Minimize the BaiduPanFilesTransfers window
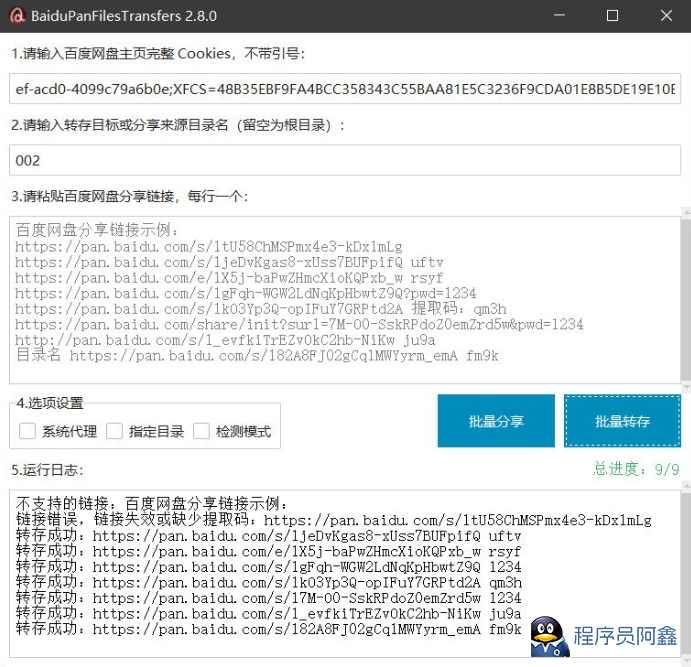This screenshot has height=667, width=691. pyautogui.click(x=559, y=16)
